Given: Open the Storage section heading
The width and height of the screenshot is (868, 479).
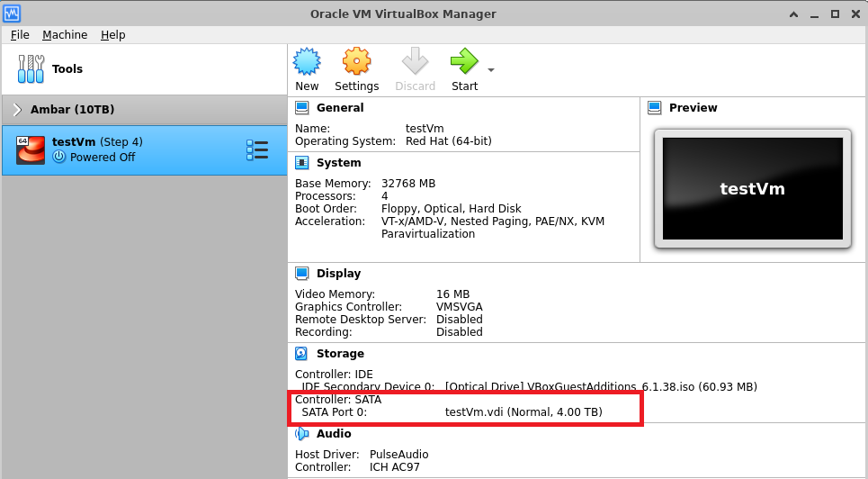Looking at the screenshot, I should [340, 354].
